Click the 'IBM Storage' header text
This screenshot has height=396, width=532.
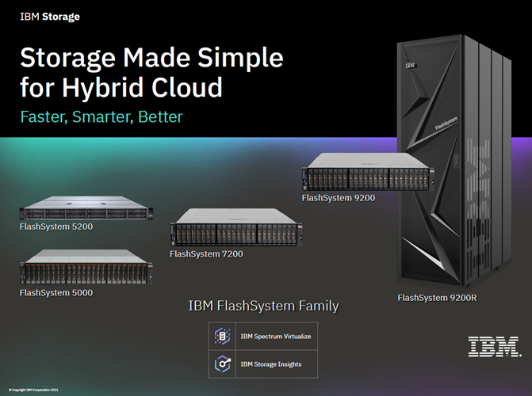tap(50, 17)
